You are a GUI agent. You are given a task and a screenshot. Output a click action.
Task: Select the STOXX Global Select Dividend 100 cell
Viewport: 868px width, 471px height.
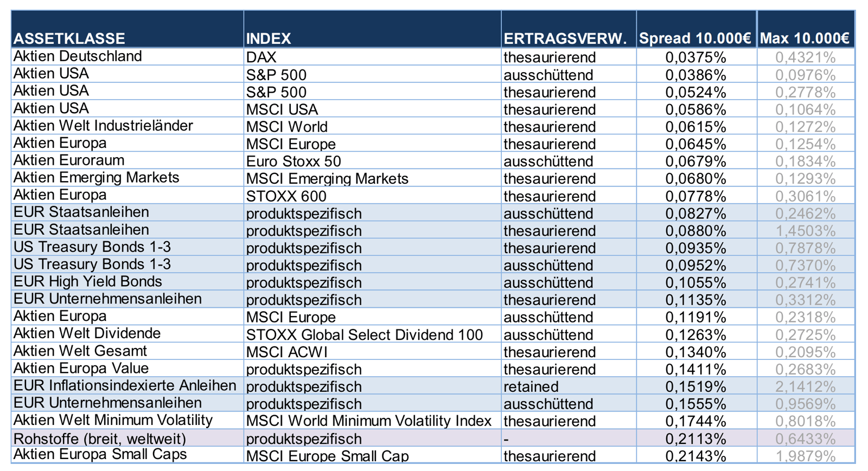point(364,335)
